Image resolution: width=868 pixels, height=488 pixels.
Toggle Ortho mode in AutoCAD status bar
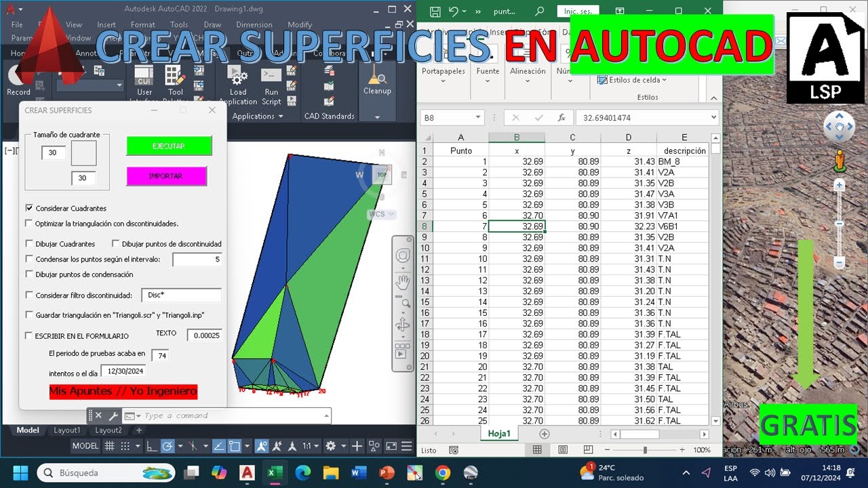152,446
